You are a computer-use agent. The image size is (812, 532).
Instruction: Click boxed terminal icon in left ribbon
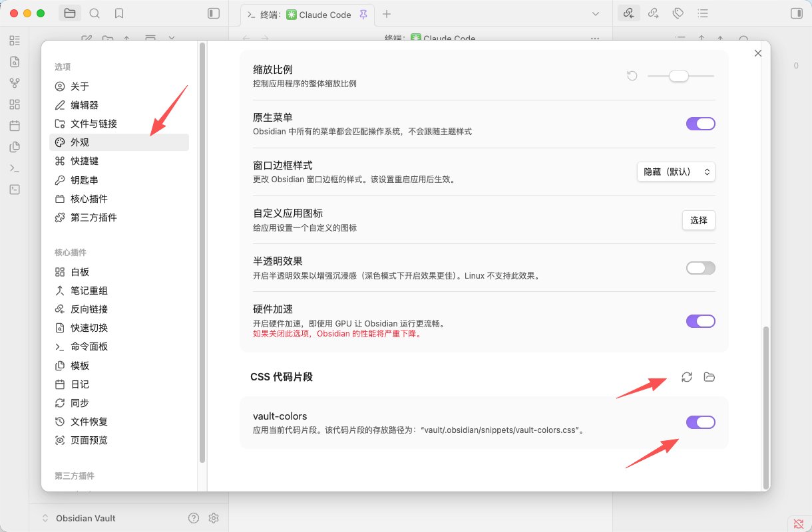pyautogui.click(x=15, y=190)
